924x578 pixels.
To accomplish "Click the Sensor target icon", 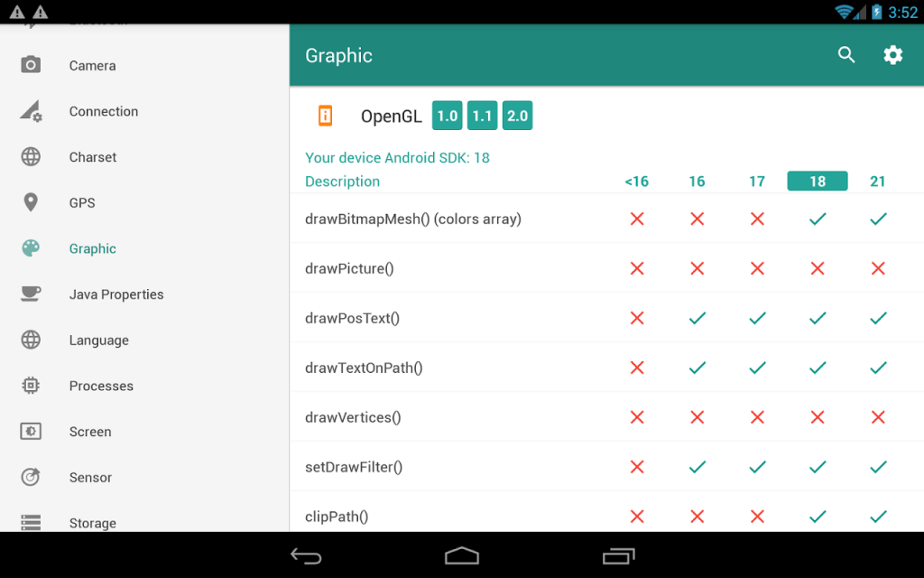I will tap(31, 477).
